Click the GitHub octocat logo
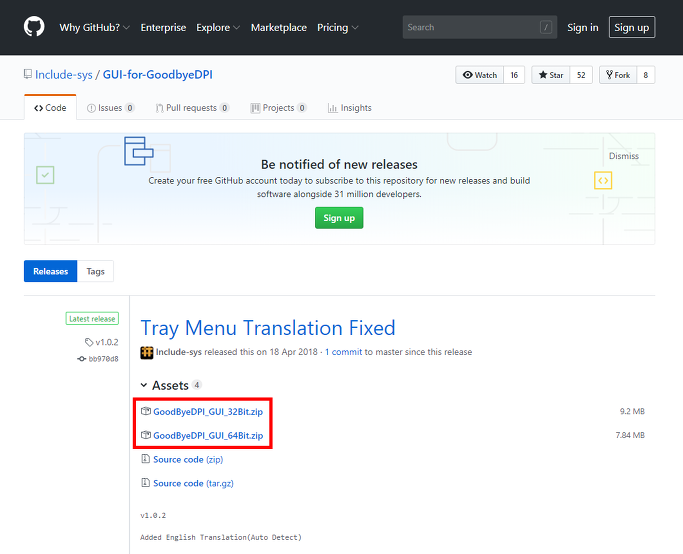Screen dimensions: 683x554 pyautogui.click(x=34, y=27)
